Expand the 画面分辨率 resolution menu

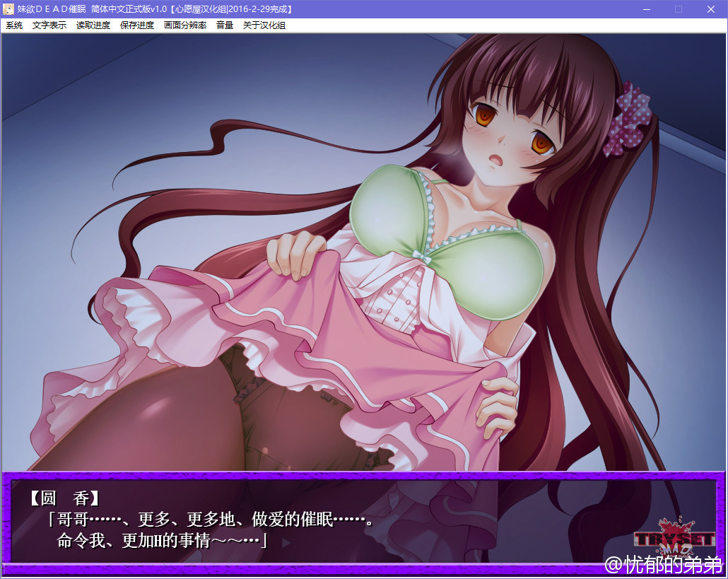(185, 25)
